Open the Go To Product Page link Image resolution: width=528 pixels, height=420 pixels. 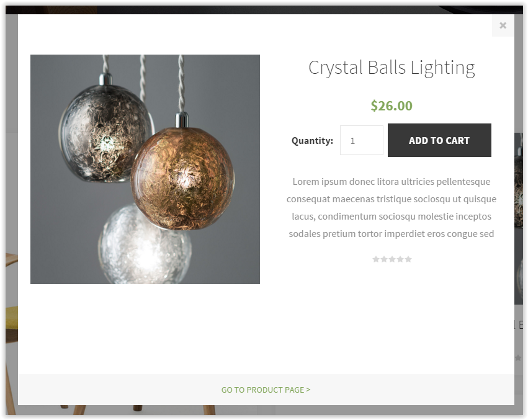click(266, 390)
